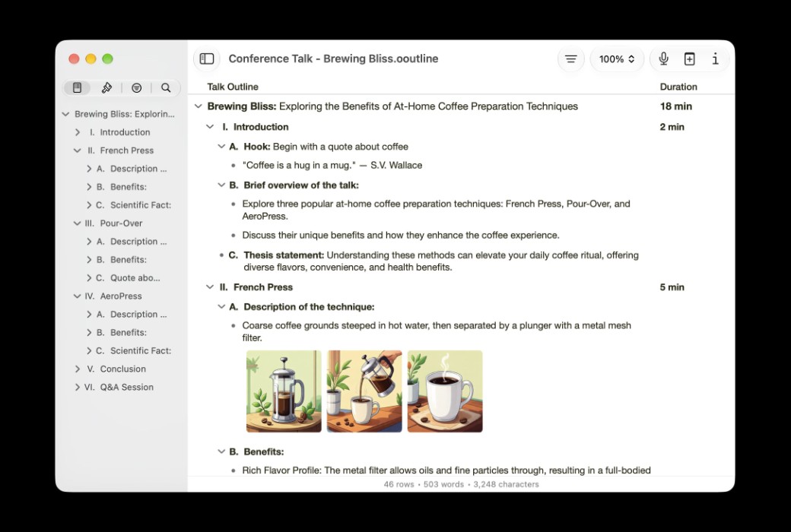
Task: Click the 2 min duration cell
Action: (x=672, y=127)
